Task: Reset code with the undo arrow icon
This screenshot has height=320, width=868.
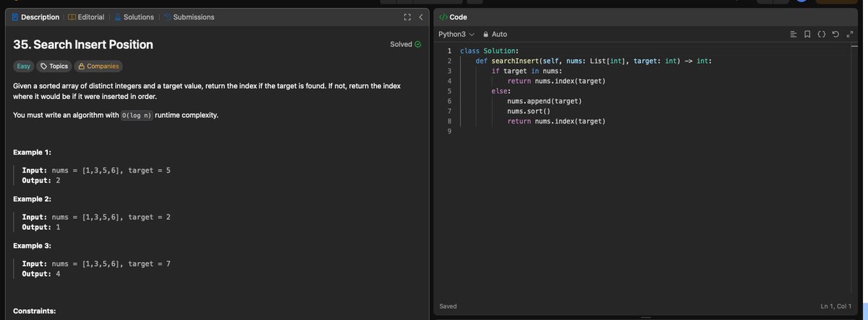Action: point(835,34)
